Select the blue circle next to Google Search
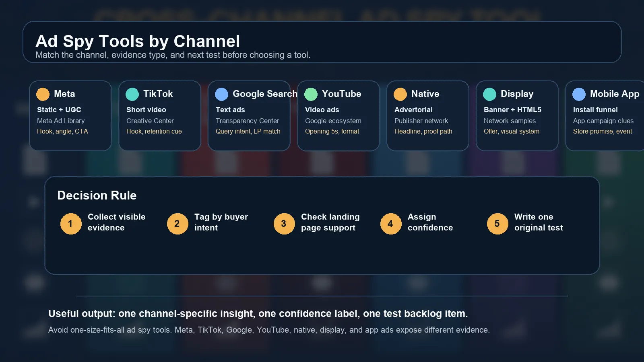 pos(221,94)
